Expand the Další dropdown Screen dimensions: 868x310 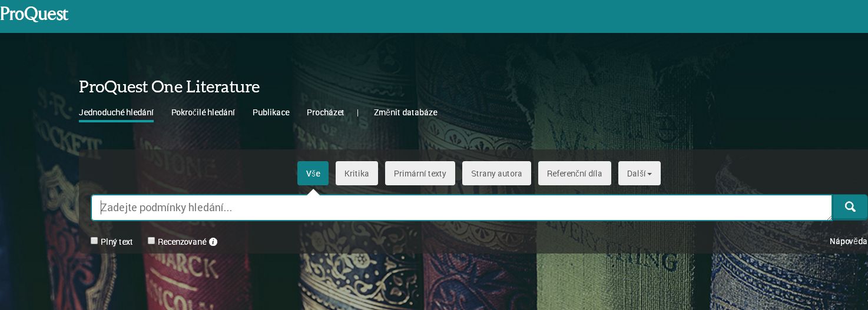640,174
